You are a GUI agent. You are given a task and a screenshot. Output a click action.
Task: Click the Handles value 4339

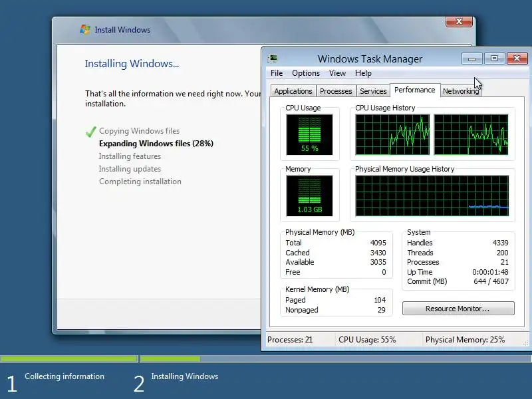click(501, 243)
